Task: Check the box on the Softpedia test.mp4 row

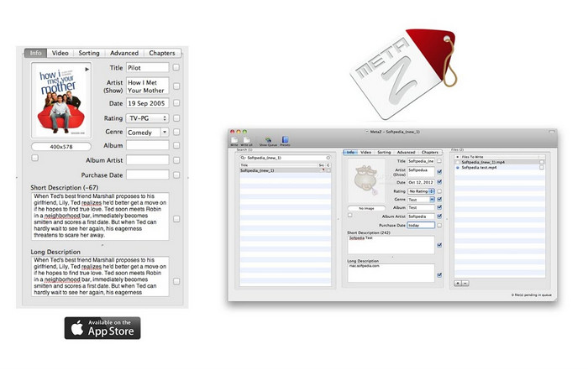Action: [542, 168]
